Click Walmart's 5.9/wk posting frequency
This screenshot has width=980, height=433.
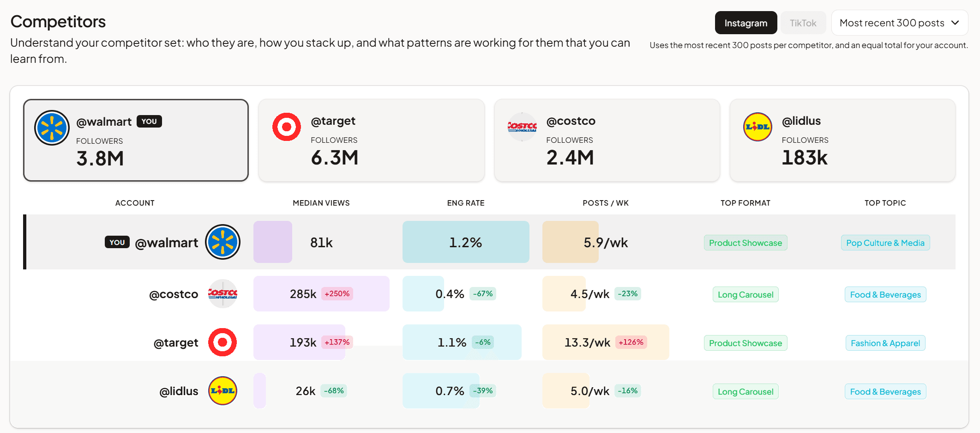click(x=606, y=243)
